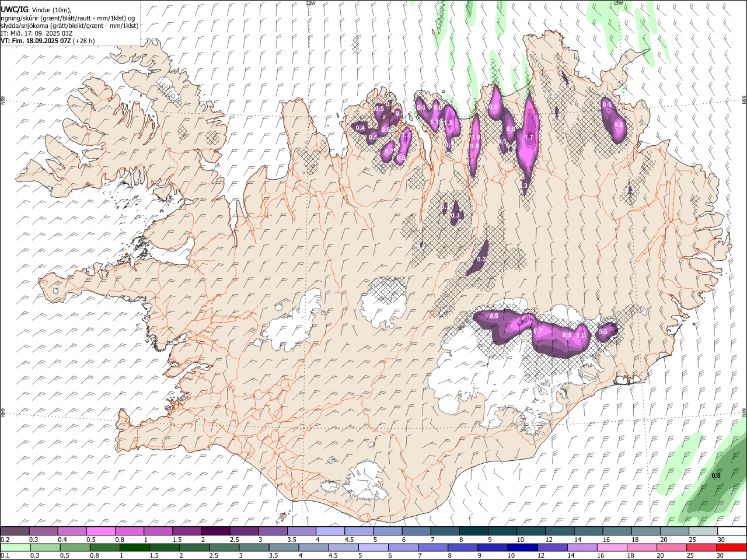Screen dimensions: 747x560
Task: Click the slate blue 6–7 swatch, top legend row
Action: 417,531
